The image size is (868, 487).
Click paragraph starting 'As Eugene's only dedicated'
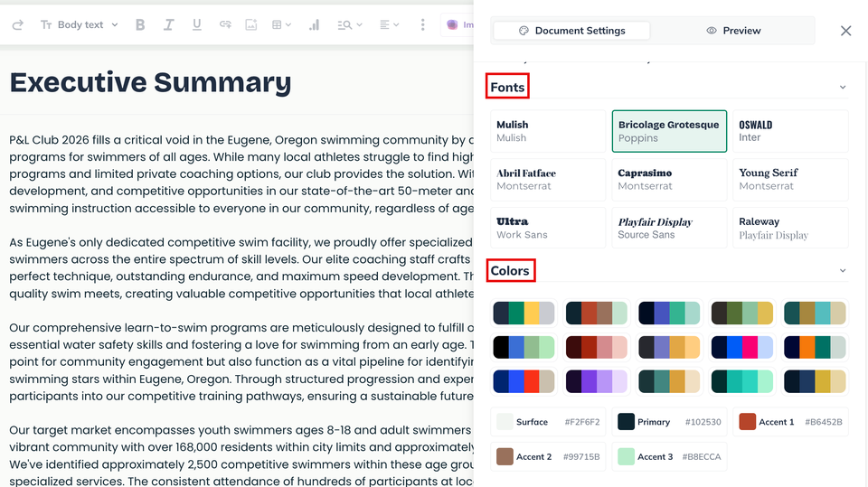[241, 267]
